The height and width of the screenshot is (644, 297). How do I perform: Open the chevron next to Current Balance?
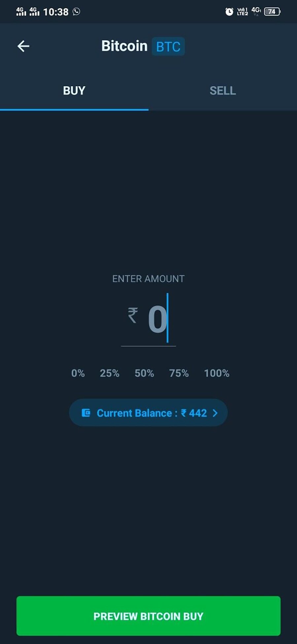tap(215, 413)
